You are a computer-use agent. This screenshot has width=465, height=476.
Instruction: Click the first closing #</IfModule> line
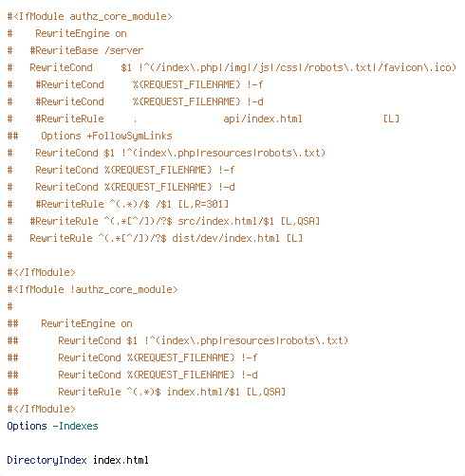click(x=42, y=272)
